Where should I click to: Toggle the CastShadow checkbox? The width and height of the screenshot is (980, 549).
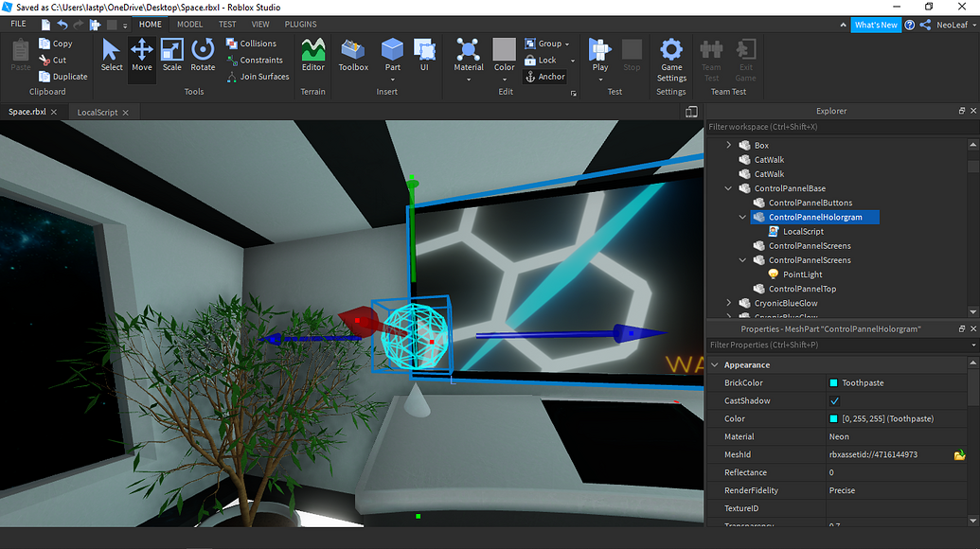(834, 401)
